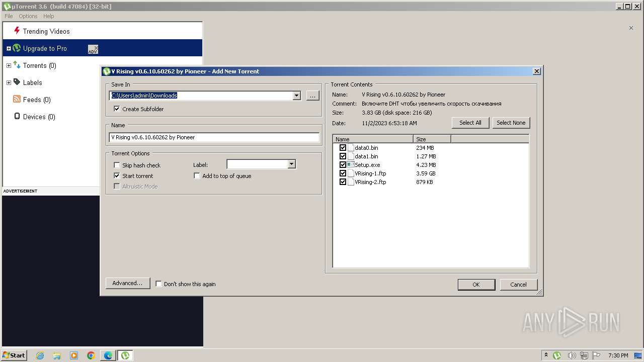Open the Label dropdown list
Screen dimensions: 644x362
tap(291, 164)
